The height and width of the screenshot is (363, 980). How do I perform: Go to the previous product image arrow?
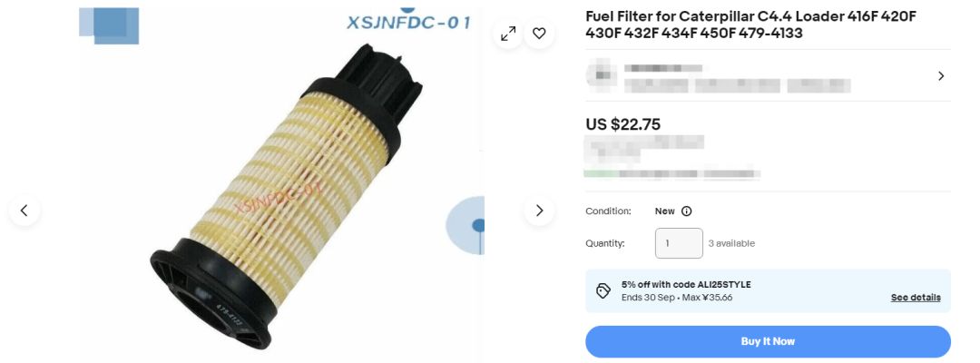24,211
